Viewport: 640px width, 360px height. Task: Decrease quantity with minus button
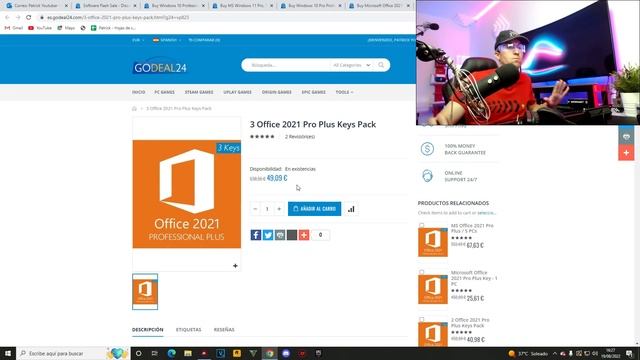[x=255, y=209]
